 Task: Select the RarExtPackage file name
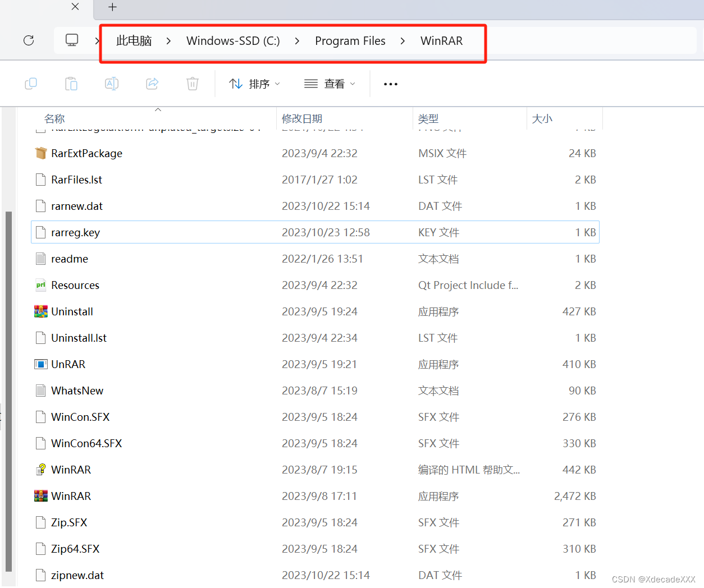pos(86,153)
